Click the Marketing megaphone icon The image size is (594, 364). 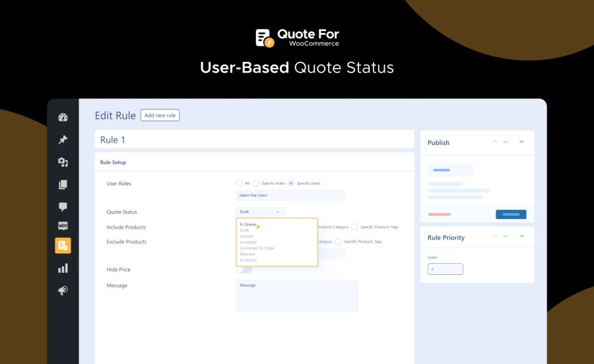pos(63,290)
